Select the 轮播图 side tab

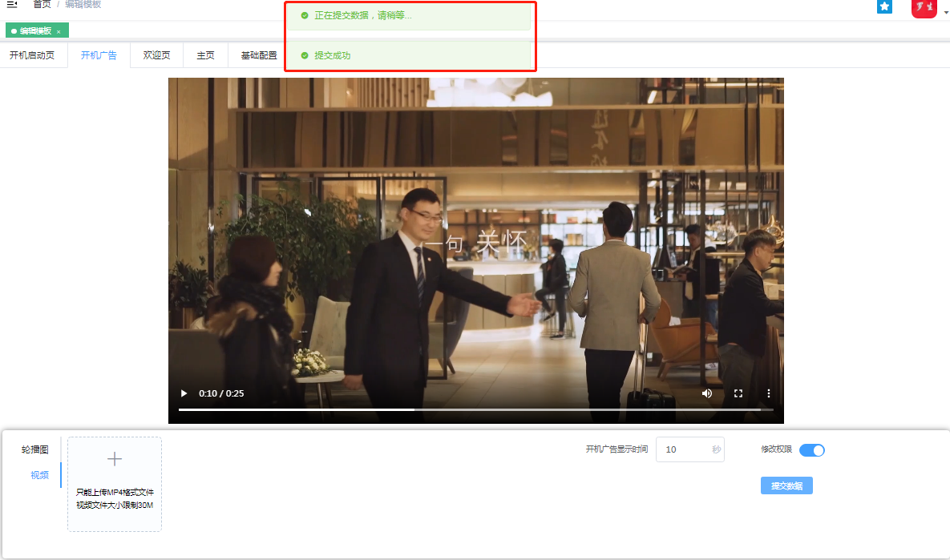(x=35, y=450)
